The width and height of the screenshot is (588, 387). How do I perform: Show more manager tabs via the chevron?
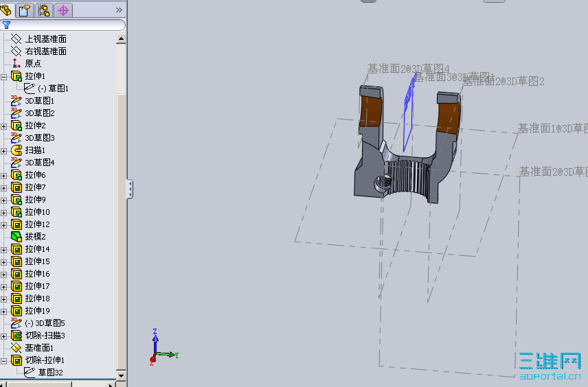coord(119,10)
